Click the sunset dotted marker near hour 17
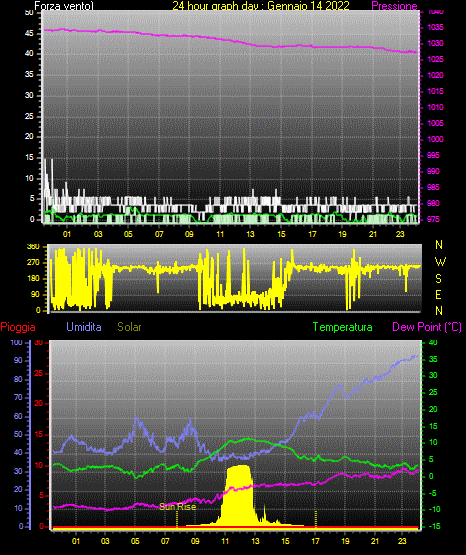The image size is (466, 555). coord(316,519)
